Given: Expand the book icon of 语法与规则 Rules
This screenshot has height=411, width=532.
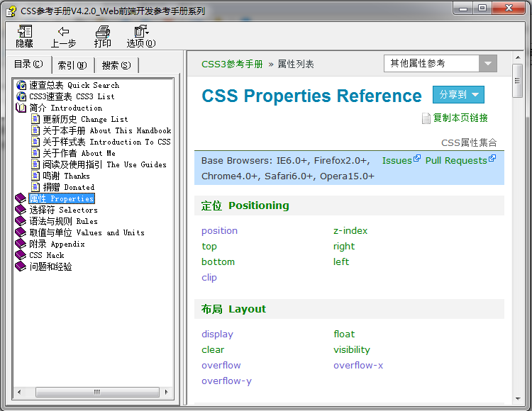Looking at the screenshot, I should pyautogui.click(x=21, y=221).
